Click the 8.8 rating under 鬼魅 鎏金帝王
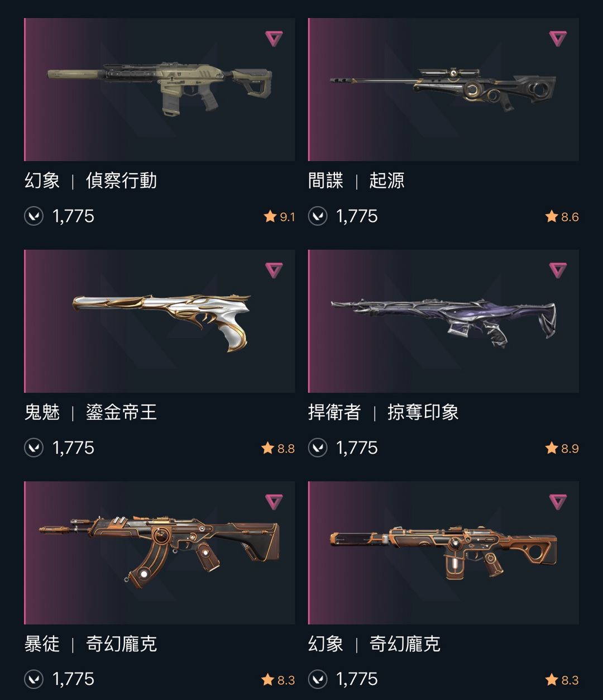 [286, 449]
